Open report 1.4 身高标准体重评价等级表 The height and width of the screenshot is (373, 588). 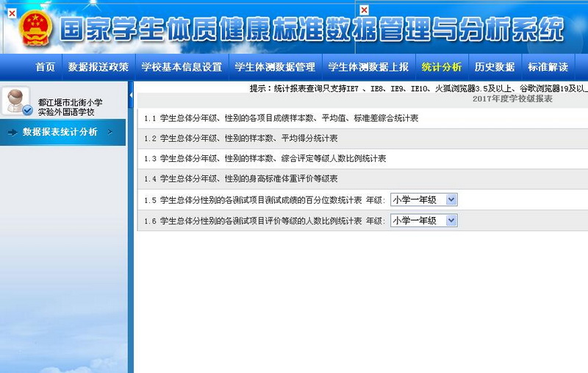click(x=241, y=179)
